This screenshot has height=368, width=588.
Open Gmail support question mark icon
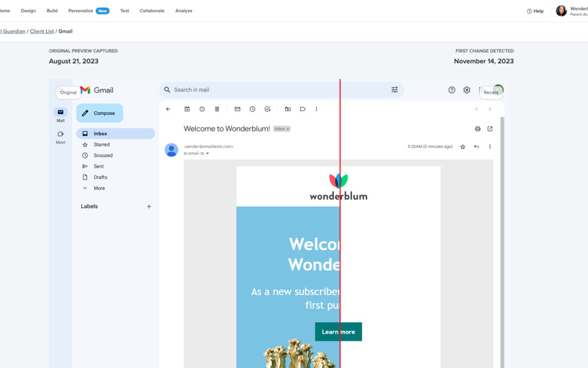click(451, 90)
